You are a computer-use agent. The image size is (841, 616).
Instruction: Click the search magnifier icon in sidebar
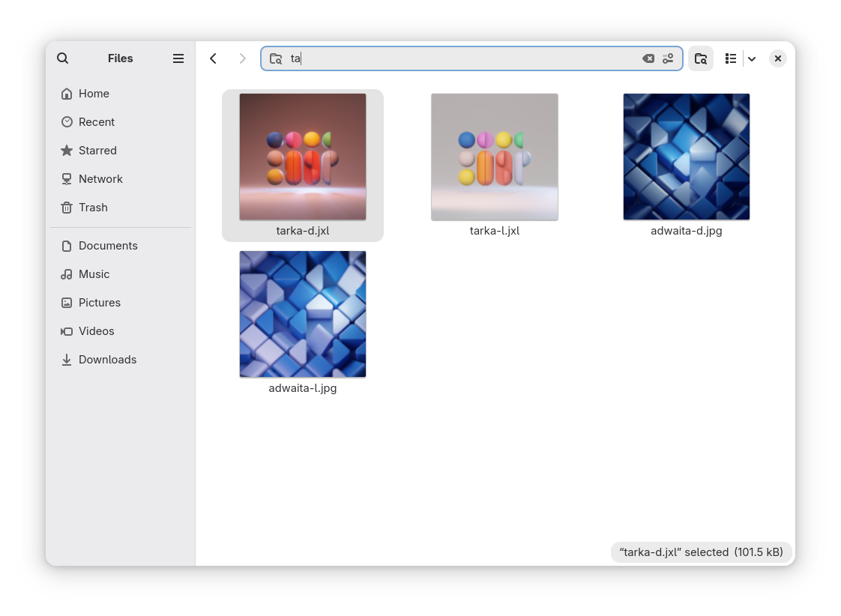point(63,58)
